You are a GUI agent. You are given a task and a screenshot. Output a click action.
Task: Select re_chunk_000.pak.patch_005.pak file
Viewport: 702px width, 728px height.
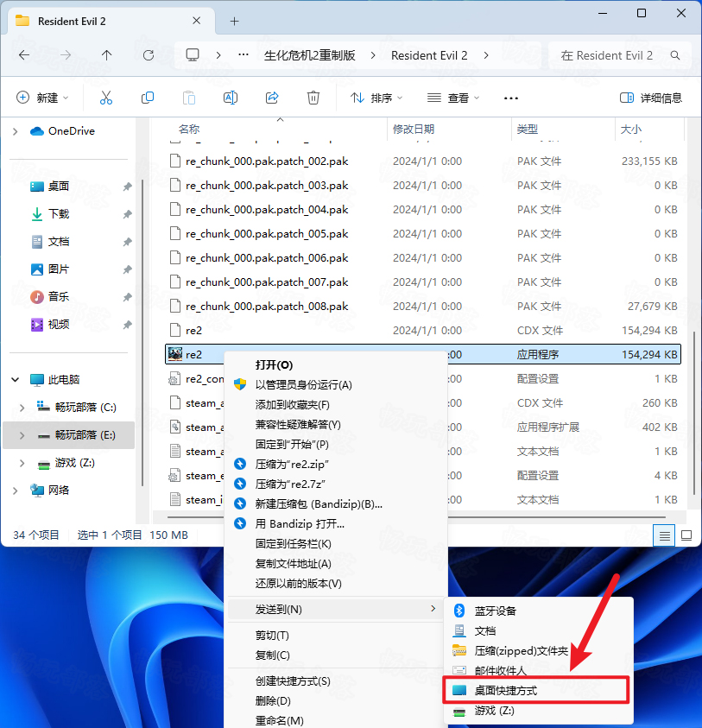423,233
